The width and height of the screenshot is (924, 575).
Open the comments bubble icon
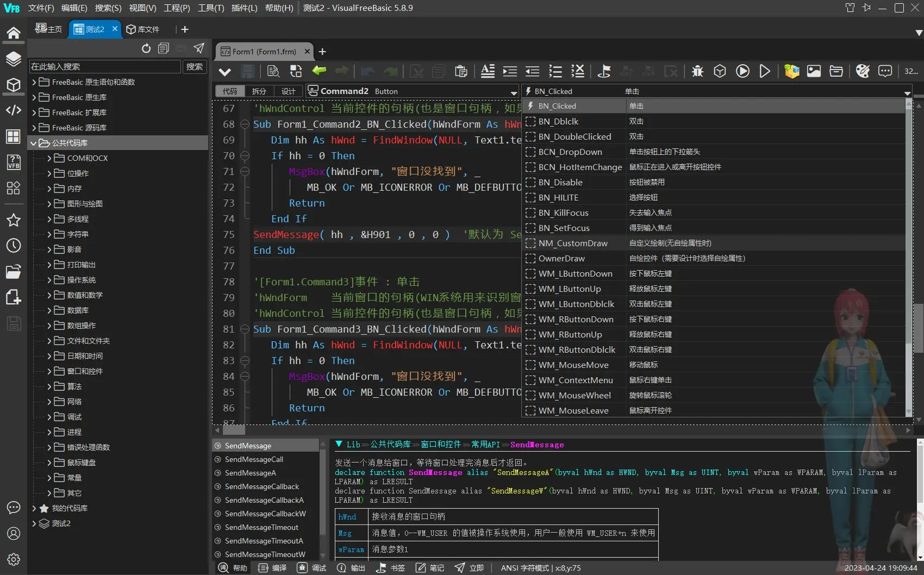click(x=885, y=71)
